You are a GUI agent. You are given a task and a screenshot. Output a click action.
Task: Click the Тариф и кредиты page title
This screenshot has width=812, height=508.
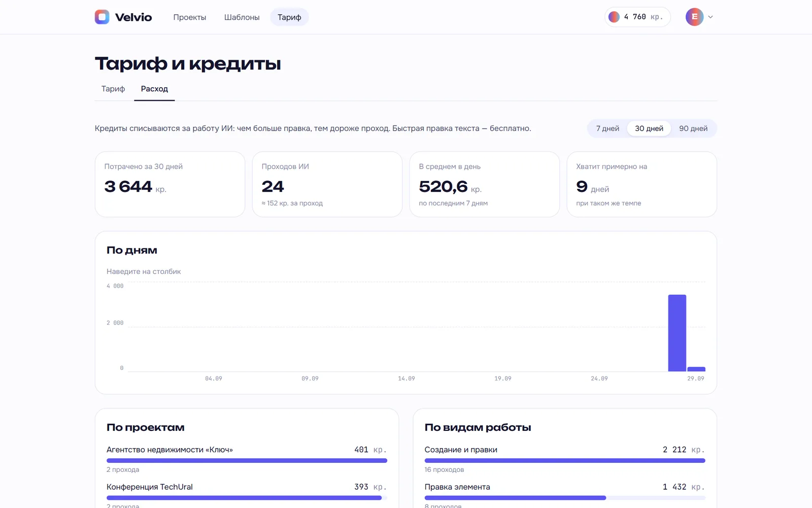[188, 64]
